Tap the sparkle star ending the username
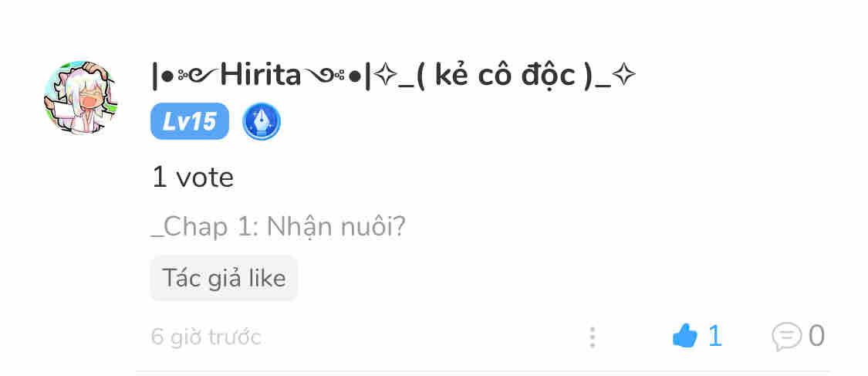 pyautogui.click(x=624, y=76)
